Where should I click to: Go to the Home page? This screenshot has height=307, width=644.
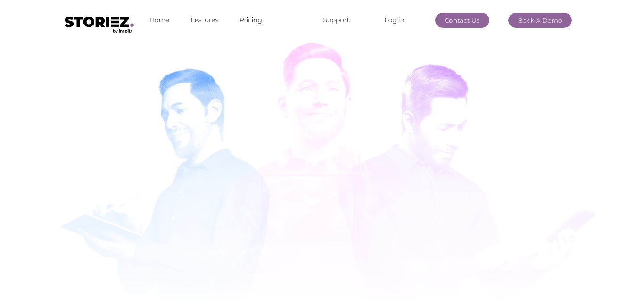coord(159,20)
